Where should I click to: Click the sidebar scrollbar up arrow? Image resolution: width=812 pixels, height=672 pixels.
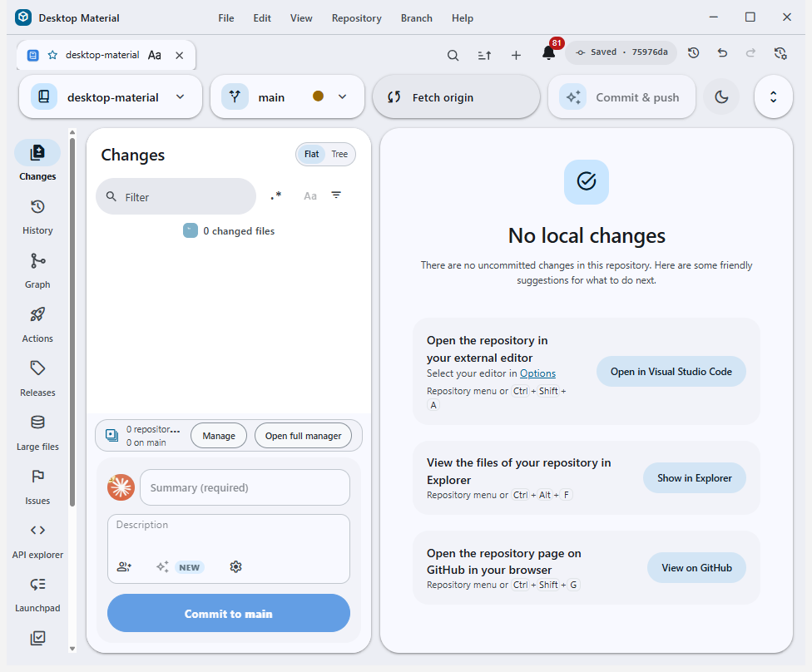point(72,132)
